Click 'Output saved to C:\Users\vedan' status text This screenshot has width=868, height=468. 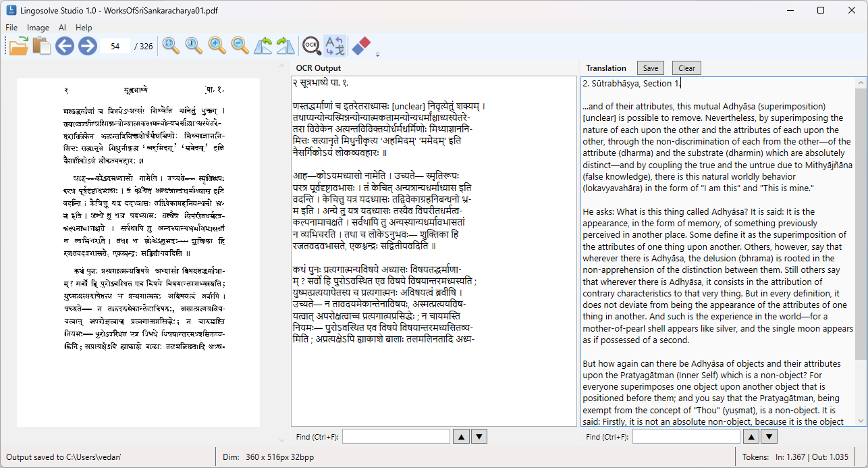63,457
